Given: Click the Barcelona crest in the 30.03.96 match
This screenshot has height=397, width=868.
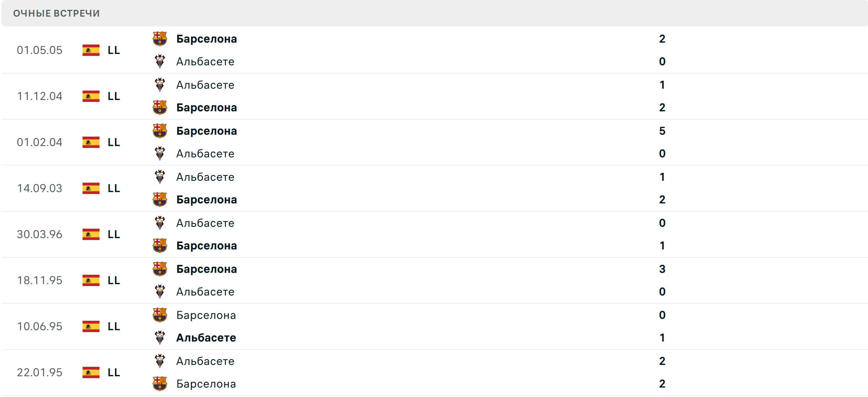Looking at the screenshot, I should 160,246.
